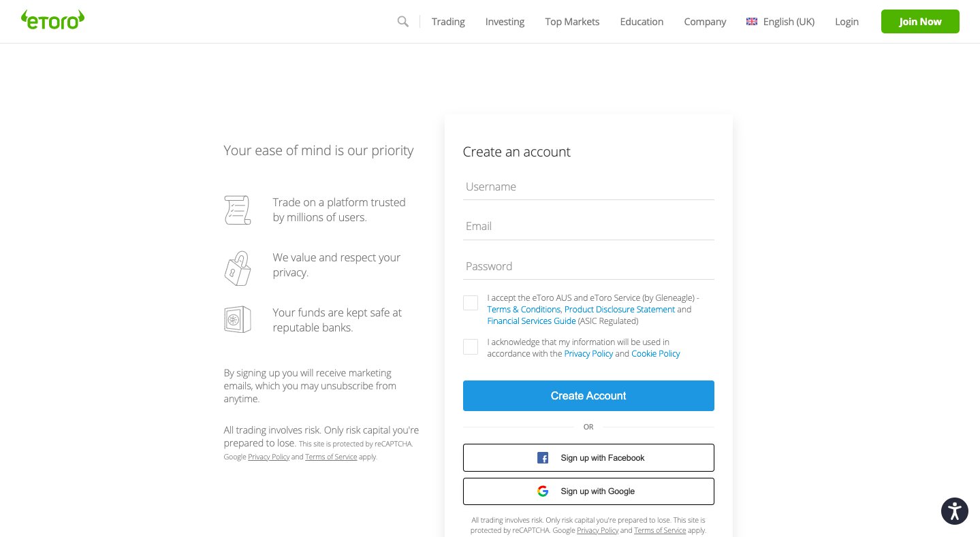Click the Facebook icon on sign-up button
This screenshot has height=537, width=980.
(x=543, y=457)
